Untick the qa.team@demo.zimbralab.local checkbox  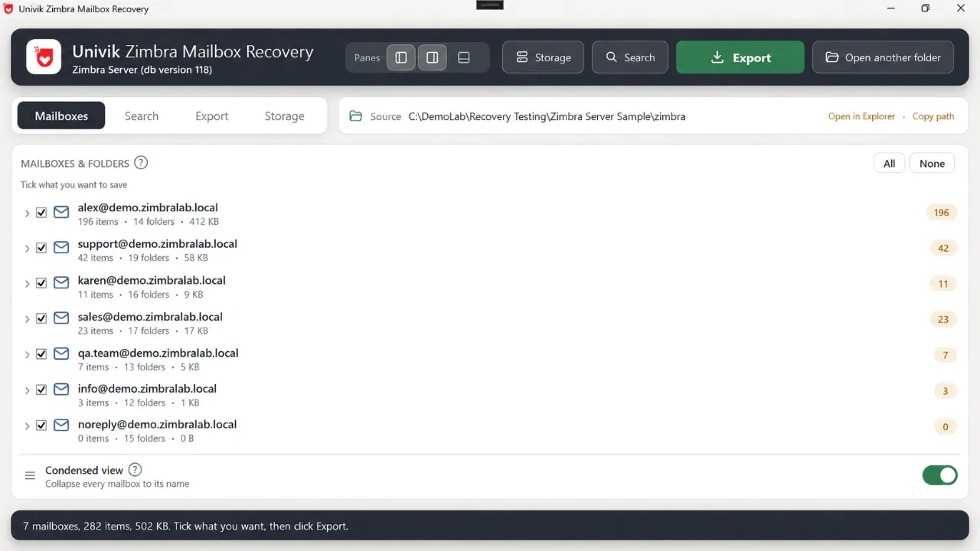[x=41, y=354]
